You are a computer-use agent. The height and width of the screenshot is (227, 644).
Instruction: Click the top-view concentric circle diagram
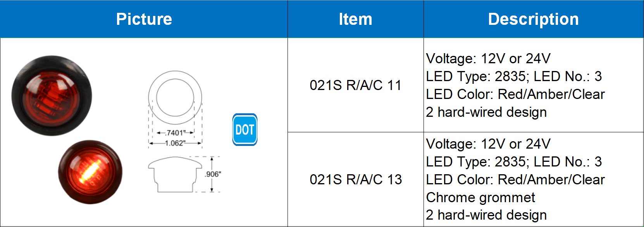pyautogui.click(x=175, y=97)
